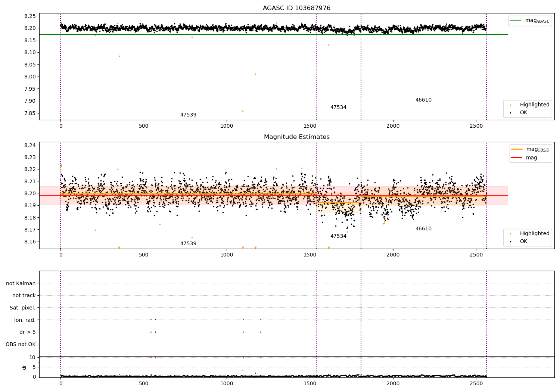This screenshot has width=560, height=392.
Task: Click the 1500 x-tick under the bottom plot
Action: [310, 384]
